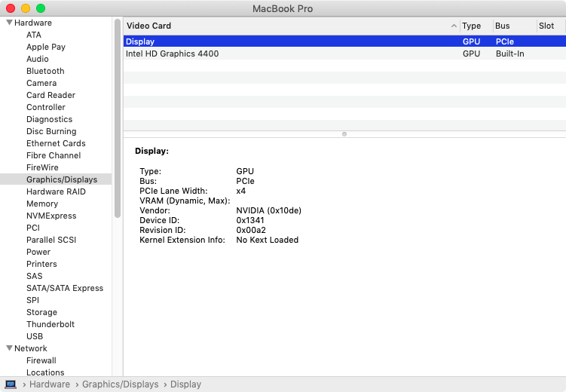This screenshot has width=566, height=392.
Task: Click the Vendor value NVIDIA (0x10de)
Action: [x=268, y=210]
